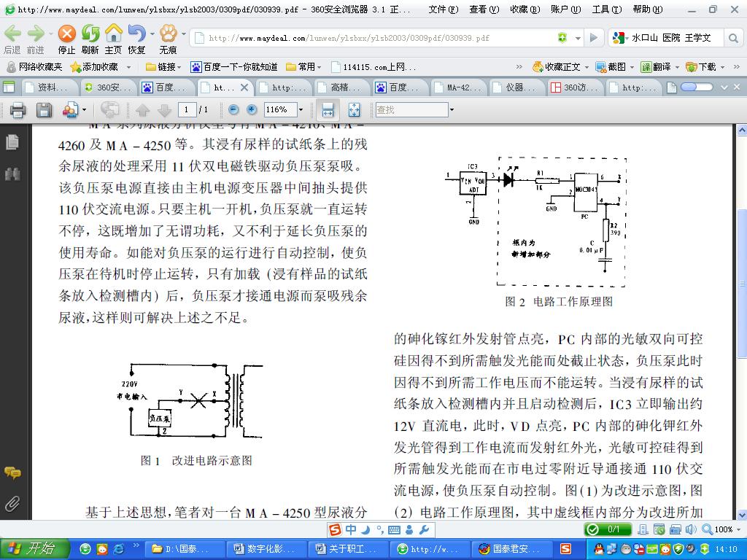The height and width of the screenshot is (560, 747).
Task: Go to previous PDF page arrow
Action: click(x=142, y=111)
